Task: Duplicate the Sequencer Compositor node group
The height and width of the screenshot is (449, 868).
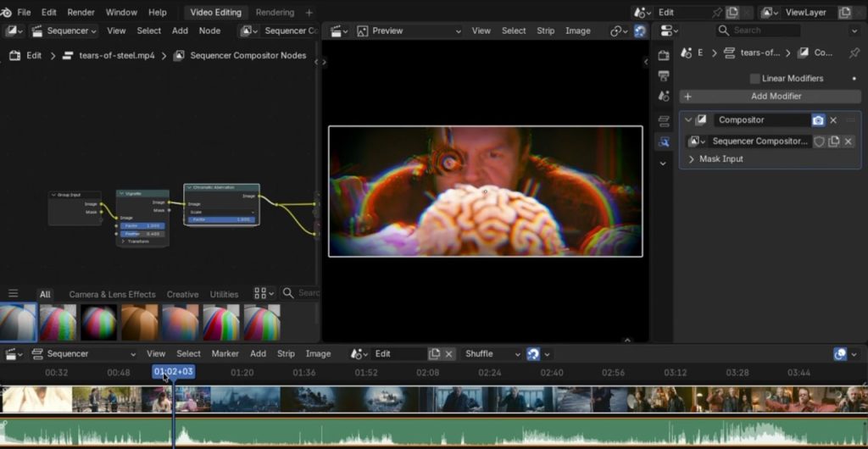Action: pyautogui.click(x=833, y=141)
